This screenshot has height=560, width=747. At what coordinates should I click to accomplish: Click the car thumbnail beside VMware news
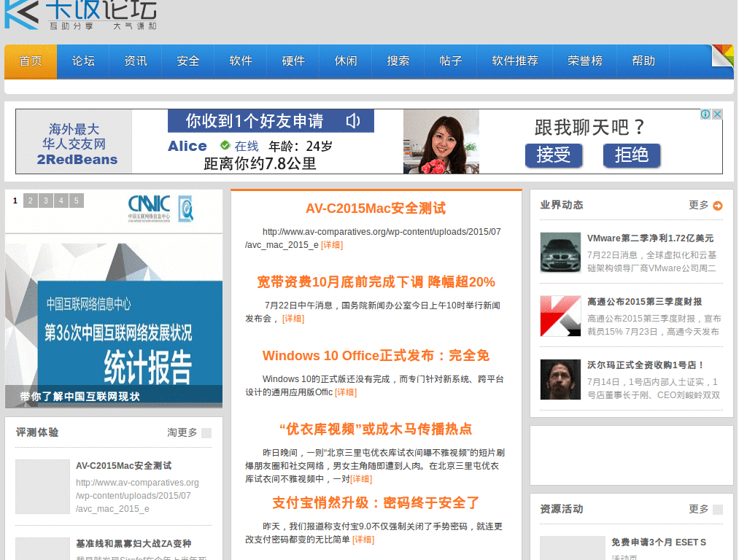point(560,252)
